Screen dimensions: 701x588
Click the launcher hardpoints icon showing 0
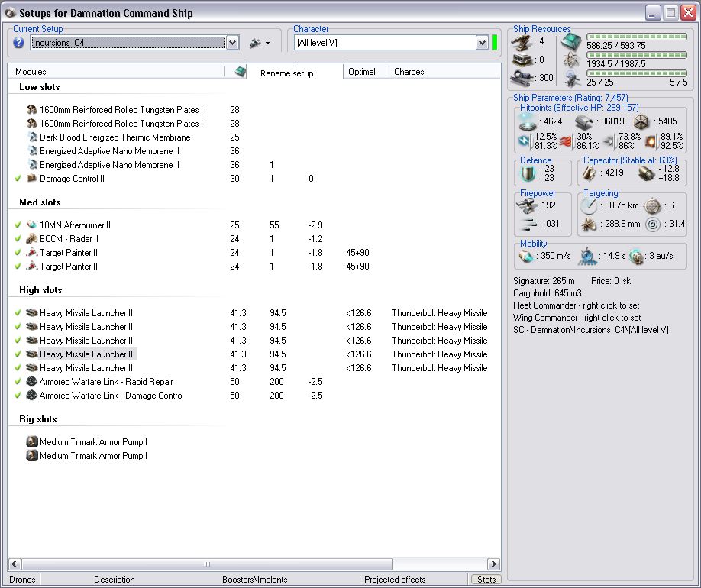tap(522, 60)
